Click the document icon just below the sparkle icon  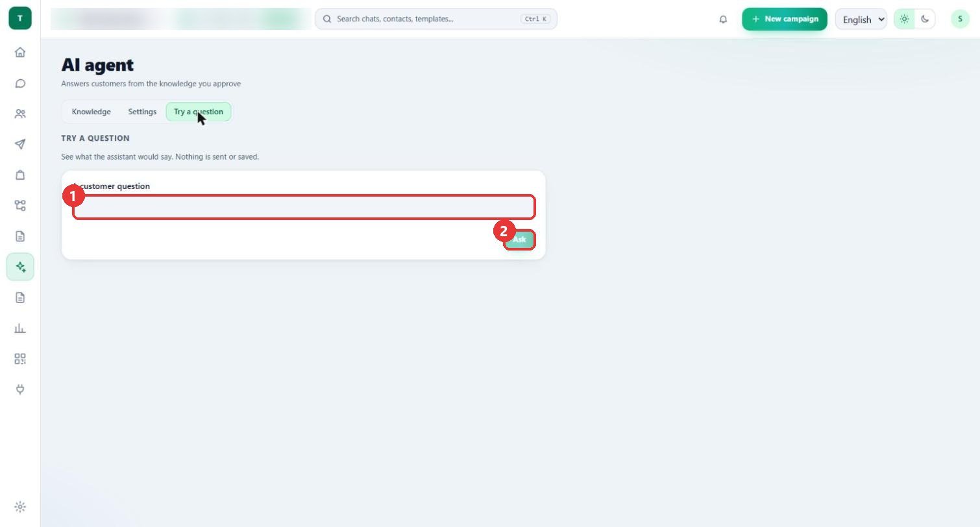point(20,297)
